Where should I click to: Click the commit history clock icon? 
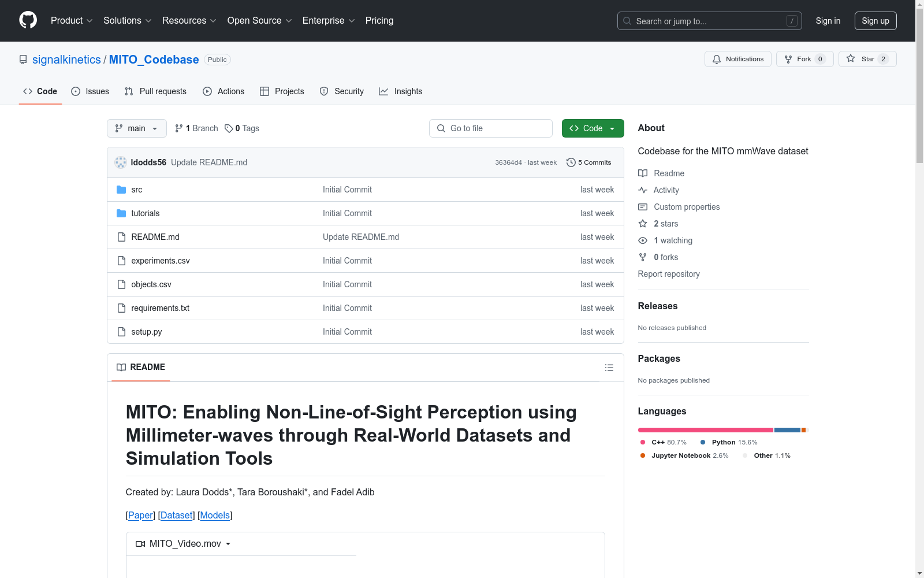click(571, 162)
